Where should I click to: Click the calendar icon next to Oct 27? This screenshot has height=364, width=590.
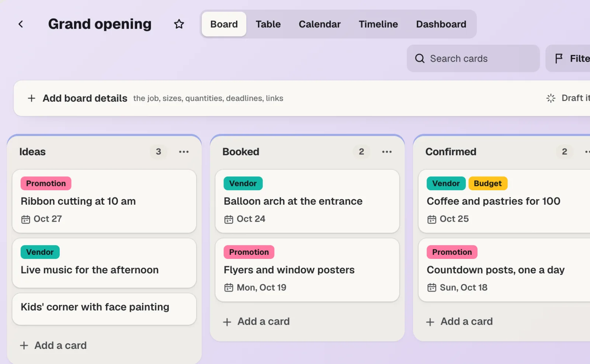tap(25, 219)
